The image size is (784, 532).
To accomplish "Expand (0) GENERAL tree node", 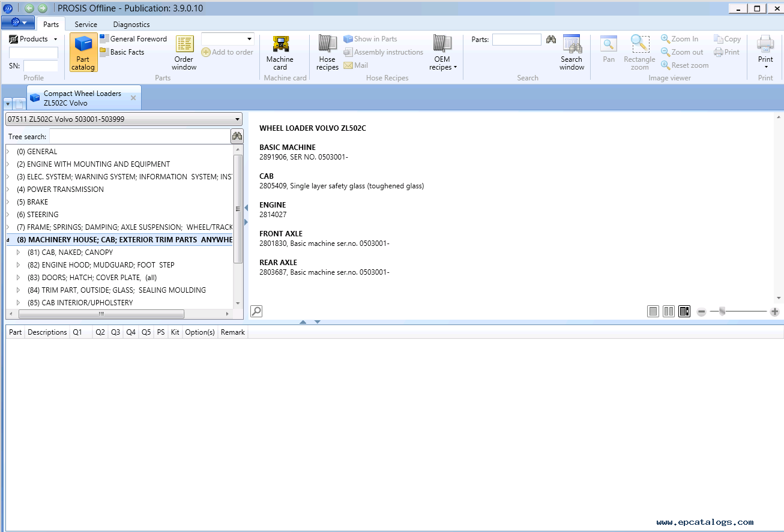I will (x=8, y=152).
